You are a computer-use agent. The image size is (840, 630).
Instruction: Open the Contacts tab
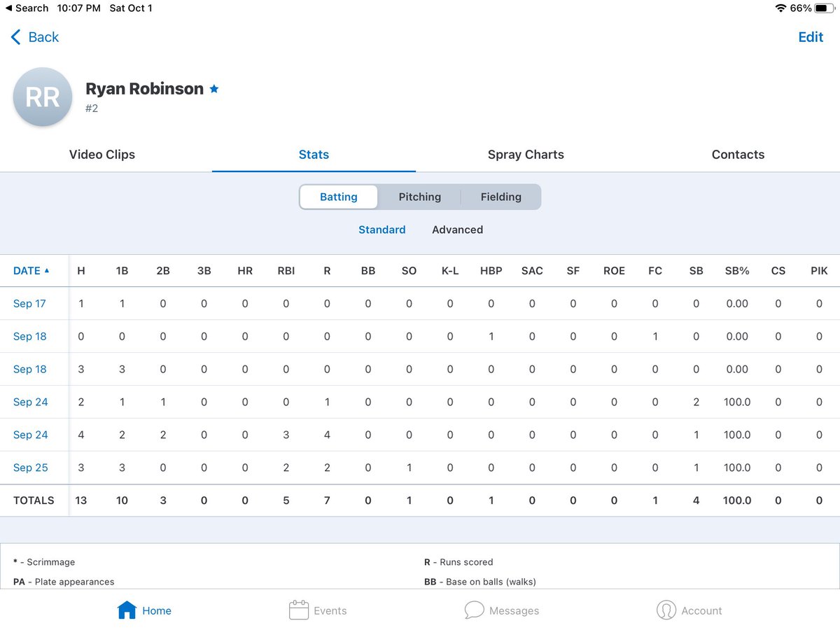pos(738,155)
